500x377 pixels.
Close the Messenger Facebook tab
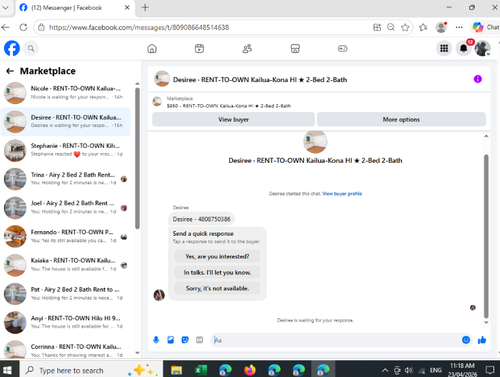[x=127, y=7]
